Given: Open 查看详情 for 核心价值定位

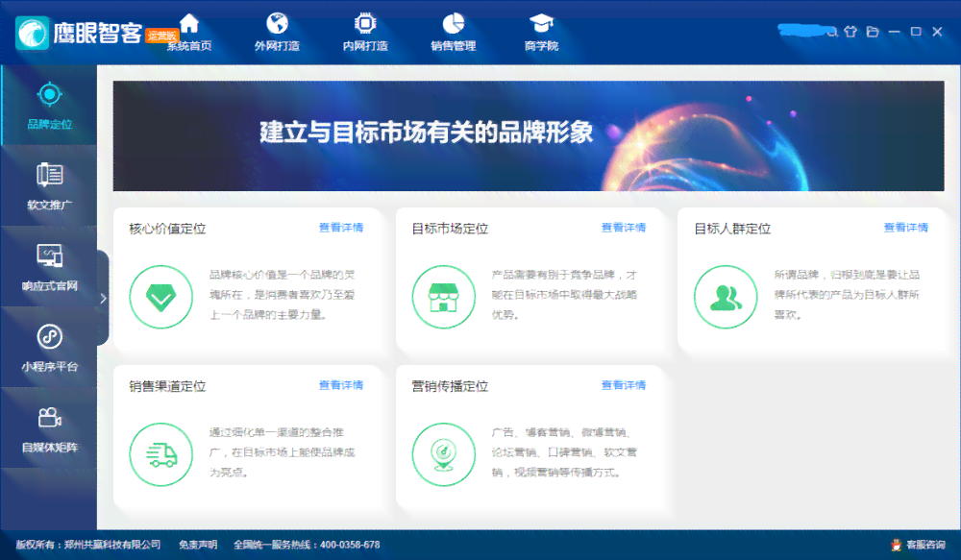Looking at the screenshot, I should pyautogui.click(x=341, y=228).
